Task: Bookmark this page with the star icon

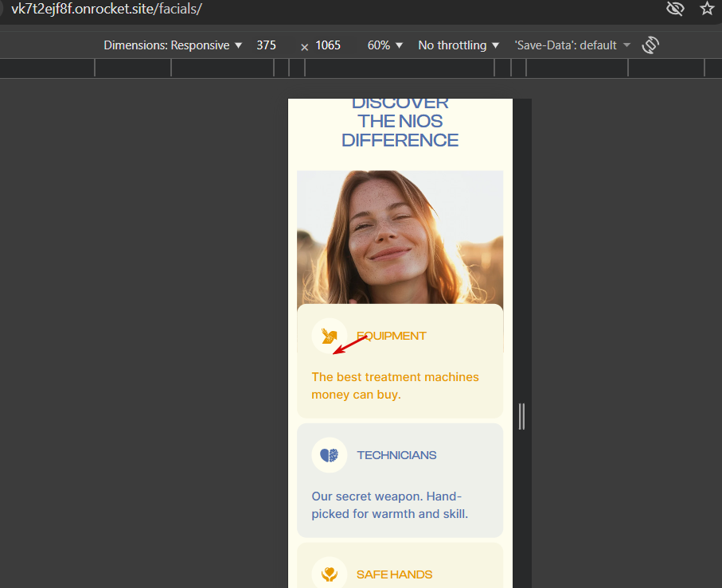Action: click(707, 9)
